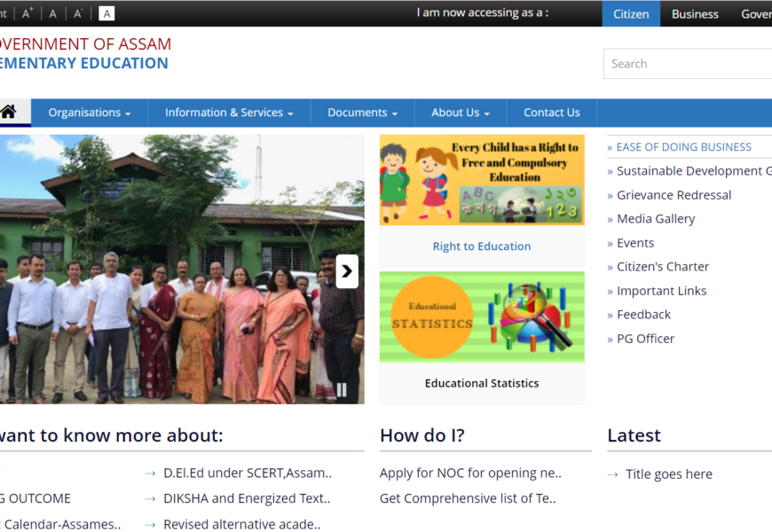Open the Contact Us page
This screenshot has width=772, height=532.
tap(551, 113)
